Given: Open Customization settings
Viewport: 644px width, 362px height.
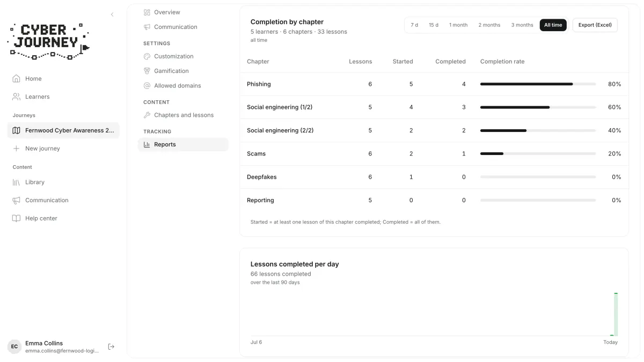Looking at the screenshot, I should pos(183,56).
